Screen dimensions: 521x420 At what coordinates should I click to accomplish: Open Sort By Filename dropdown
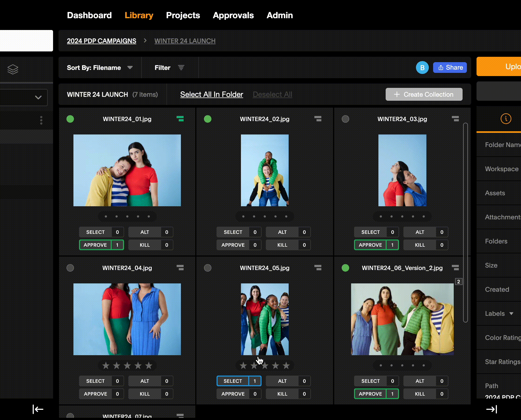point(100,67)
